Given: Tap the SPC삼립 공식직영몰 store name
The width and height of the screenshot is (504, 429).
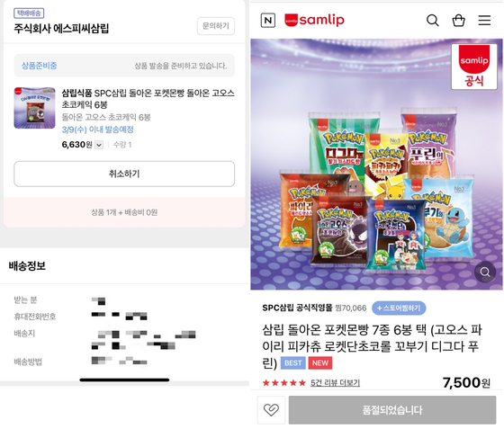Looking at the screenshot, I should click(x=297, y=308).
